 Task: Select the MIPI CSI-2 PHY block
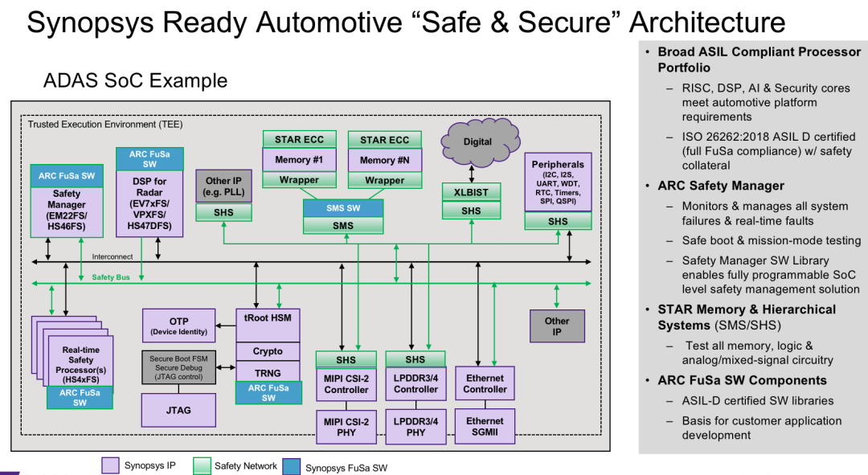346,427
